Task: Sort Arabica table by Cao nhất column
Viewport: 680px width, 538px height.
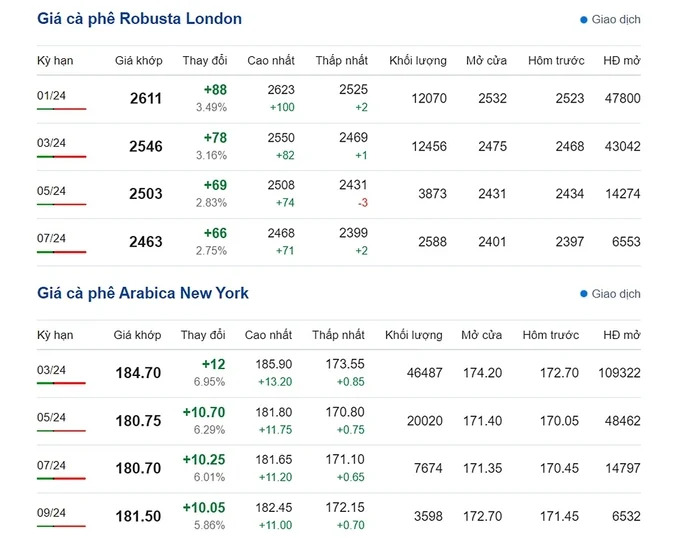Action: pos(268,335)
